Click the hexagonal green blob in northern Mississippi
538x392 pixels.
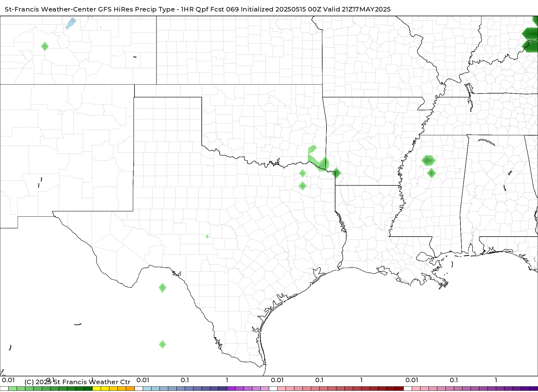(x=428, y=160)
